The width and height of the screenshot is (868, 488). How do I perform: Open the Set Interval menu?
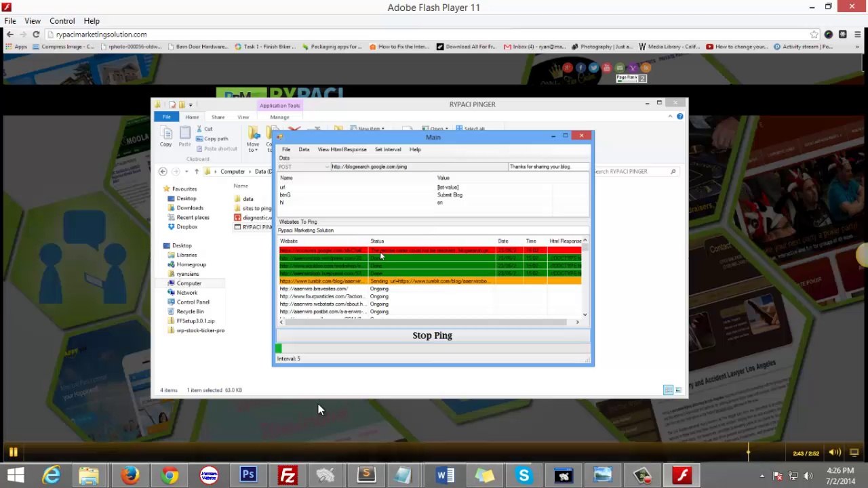tap(388, 150)
